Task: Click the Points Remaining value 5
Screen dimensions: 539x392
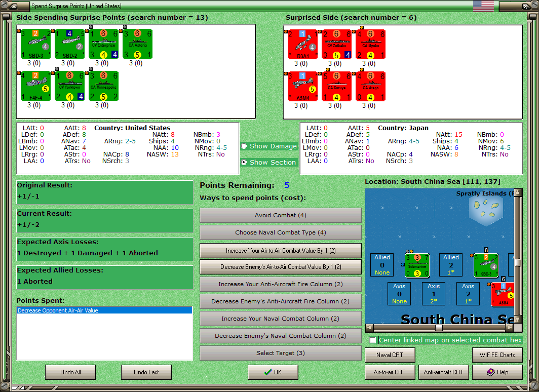Action: [x=287, y=185]
